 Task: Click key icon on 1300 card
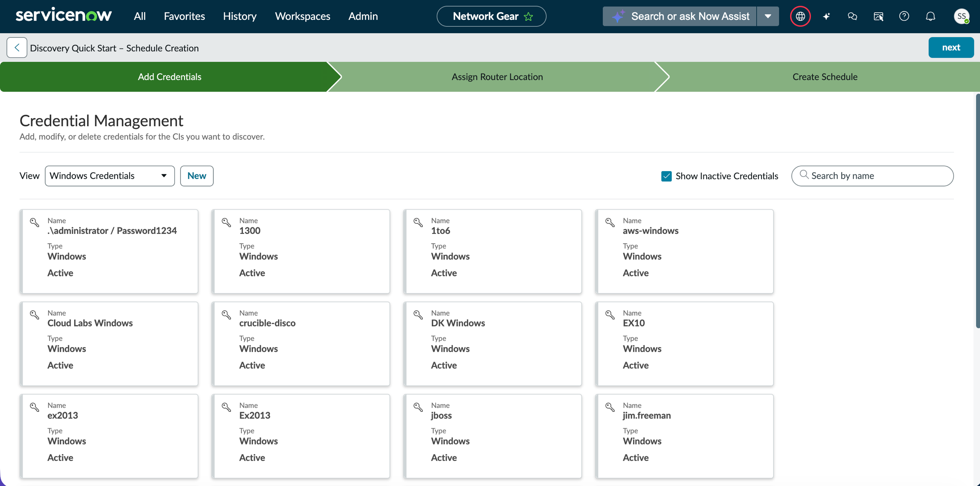(x=226, y=222)
